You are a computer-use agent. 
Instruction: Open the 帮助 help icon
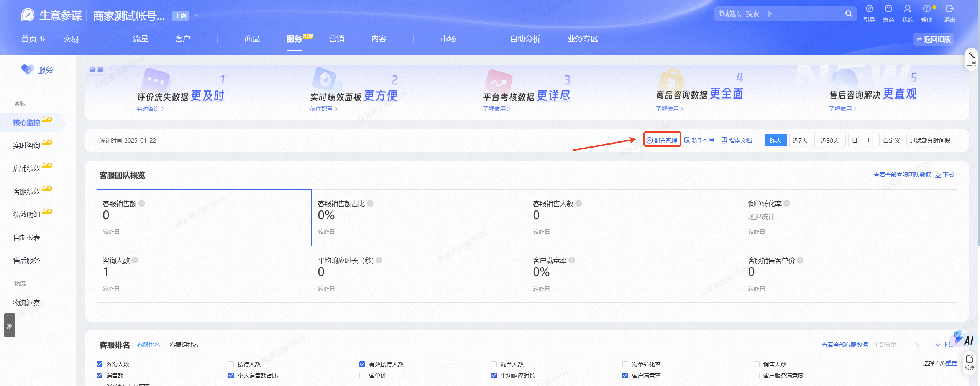927,9
